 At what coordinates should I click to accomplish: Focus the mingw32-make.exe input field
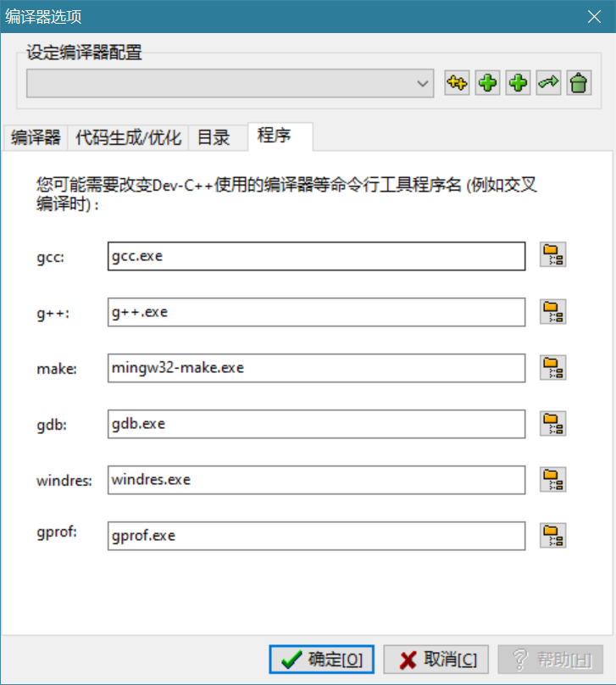point(317,368)
